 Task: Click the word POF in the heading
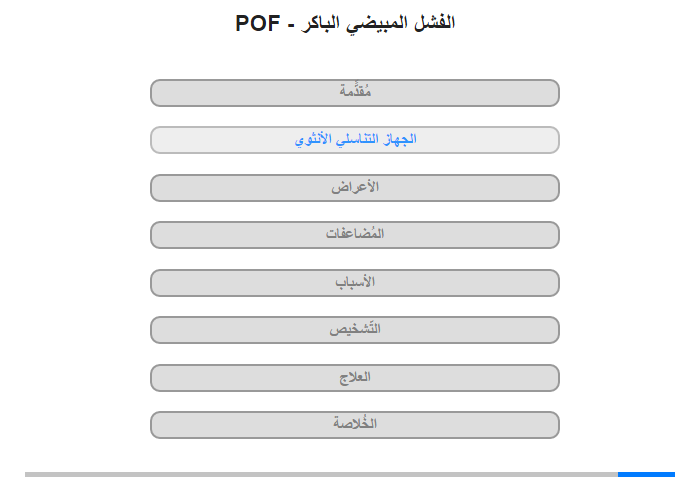(x=258, y=24)
